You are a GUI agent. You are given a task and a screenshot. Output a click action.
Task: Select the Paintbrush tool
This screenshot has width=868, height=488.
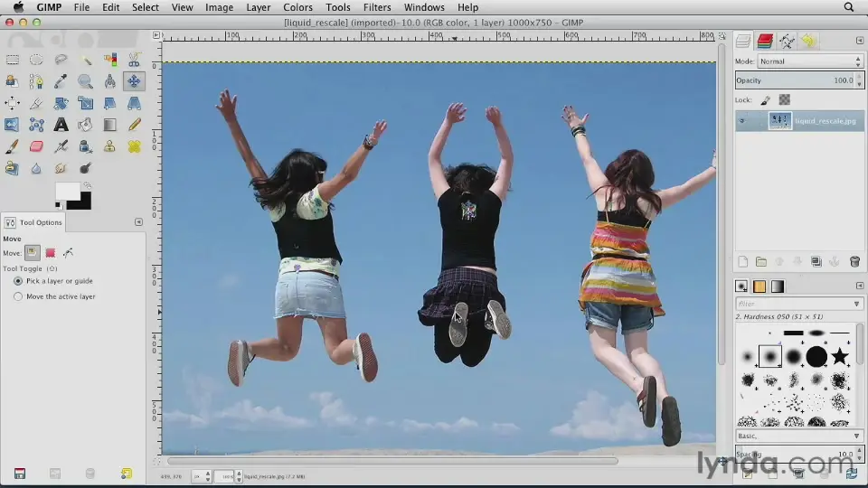click(13, 146)
